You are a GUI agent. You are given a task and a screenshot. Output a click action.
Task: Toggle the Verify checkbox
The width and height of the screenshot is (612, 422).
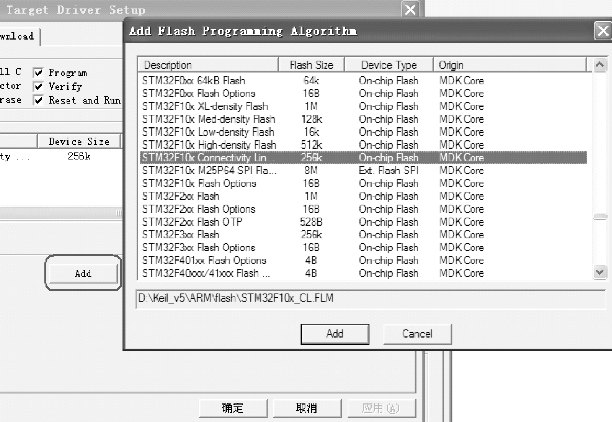click(38, 86)
